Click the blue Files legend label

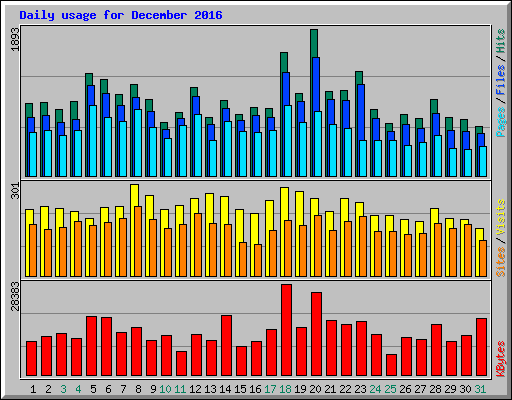tap(501, 79)
